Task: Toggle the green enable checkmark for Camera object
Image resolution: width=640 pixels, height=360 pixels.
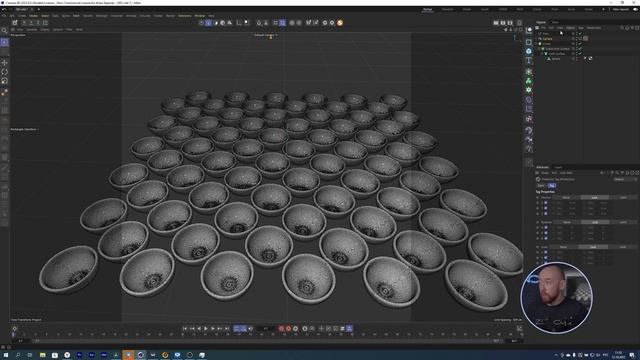Action: (580, 39)
